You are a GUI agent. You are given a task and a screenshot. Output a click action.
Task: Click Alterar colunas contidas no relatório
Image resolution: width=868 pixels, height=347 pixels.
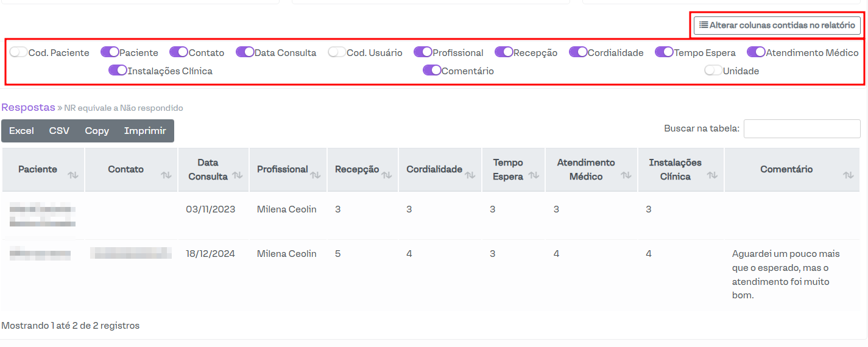coord(777,26)
